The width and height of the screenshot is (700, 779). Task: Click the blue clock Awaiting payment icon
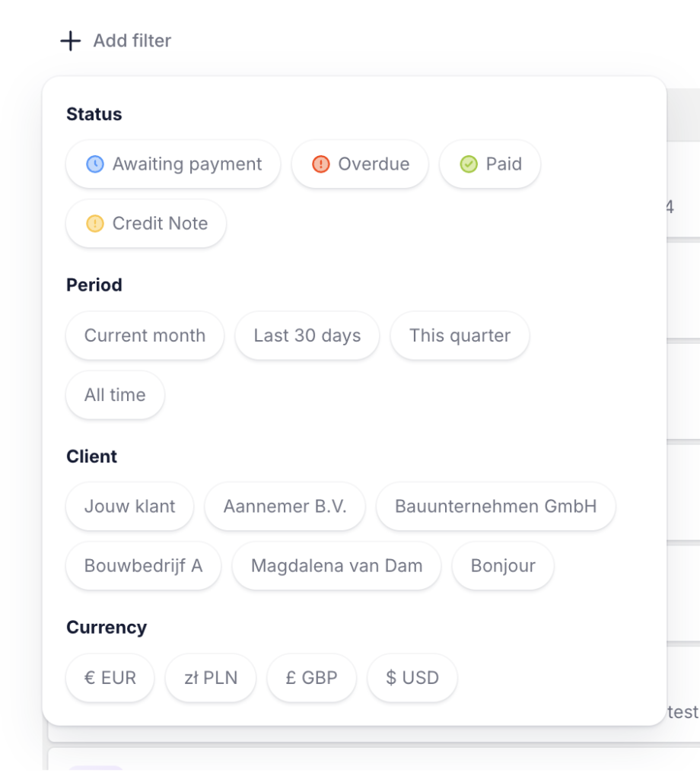95,164
